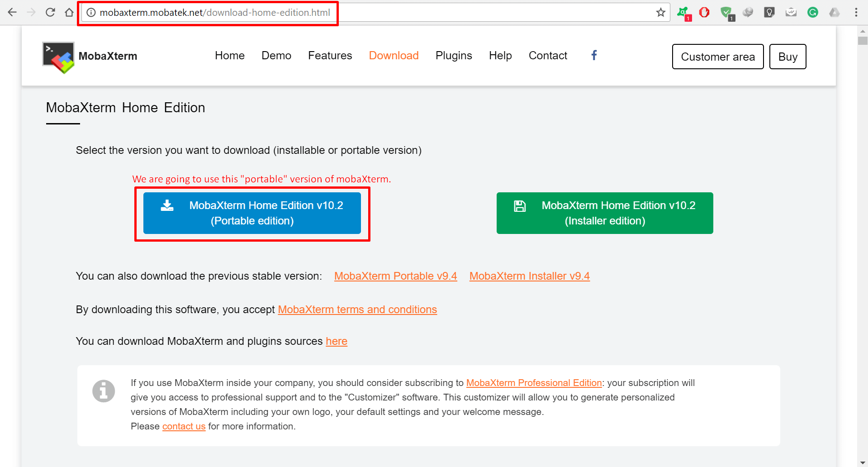Click the page scrollbar down arrow
Image resolution: width=868 pixels, height=467 pixels.
(x=863, y=462)
